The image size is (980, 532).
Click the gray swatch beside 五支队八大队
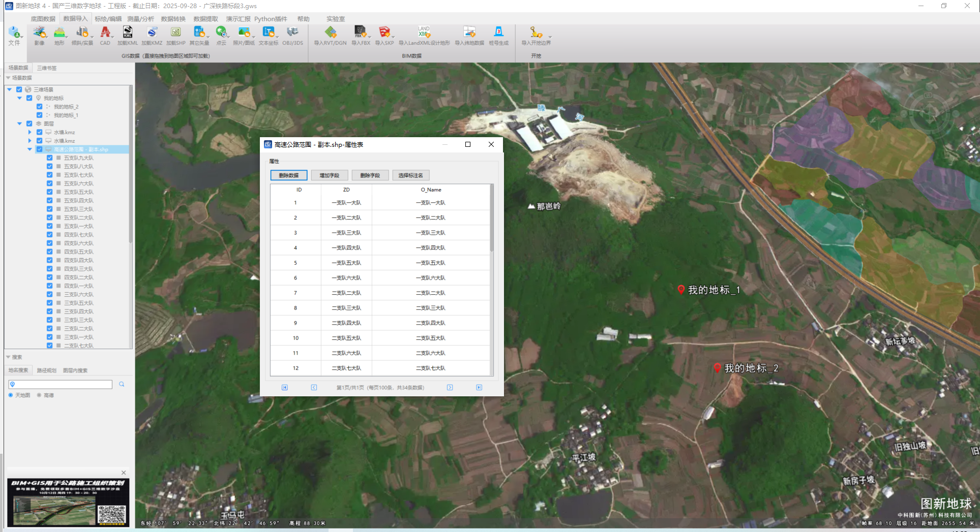59,167
